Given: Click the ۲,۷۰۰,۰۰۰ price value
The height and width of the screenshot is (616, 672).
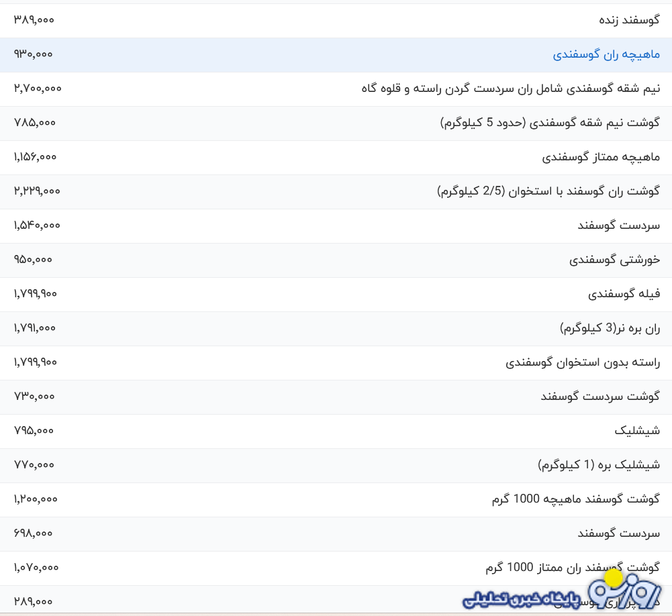Looking at the screenshot, I should coord(38,89).
